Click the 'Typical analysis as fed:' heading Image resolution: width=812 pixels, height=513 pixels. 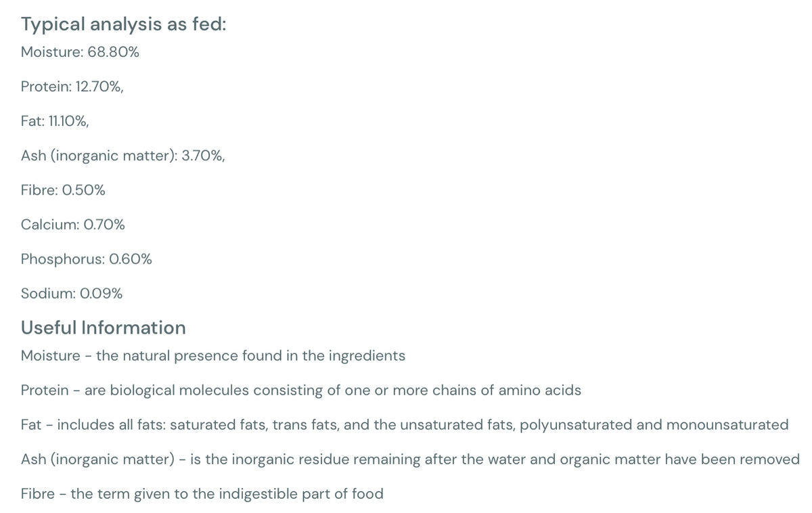tap(124, 24)
